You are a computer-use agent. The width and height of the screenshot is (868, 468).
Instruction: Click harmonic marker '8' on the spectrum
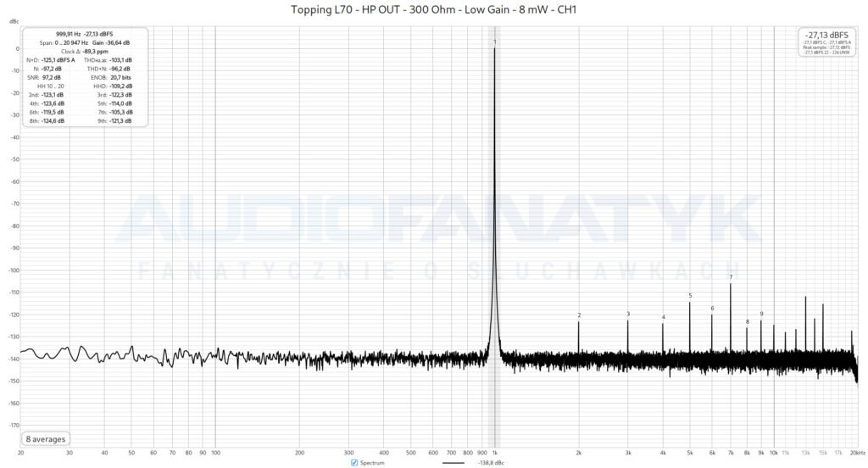click(748, 322)
